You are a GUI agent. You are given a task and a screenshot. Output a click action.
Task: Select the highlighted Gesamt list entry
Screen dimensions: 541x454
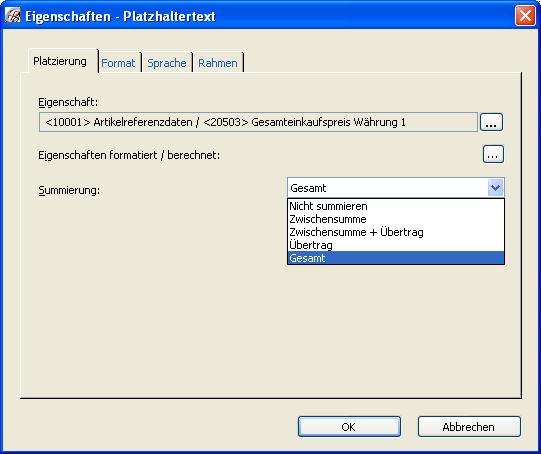coord(396,258)
